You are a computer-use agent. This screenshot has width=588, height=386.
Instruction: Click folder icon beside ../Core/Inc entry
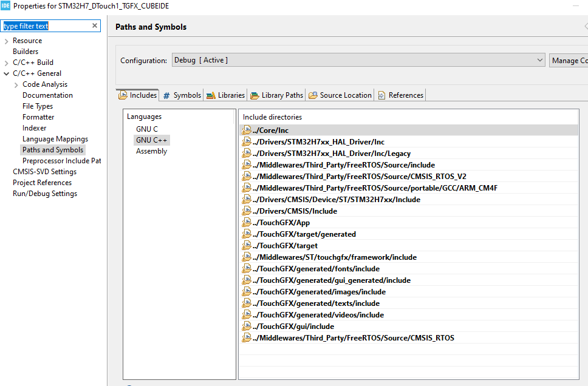[246, 130]
